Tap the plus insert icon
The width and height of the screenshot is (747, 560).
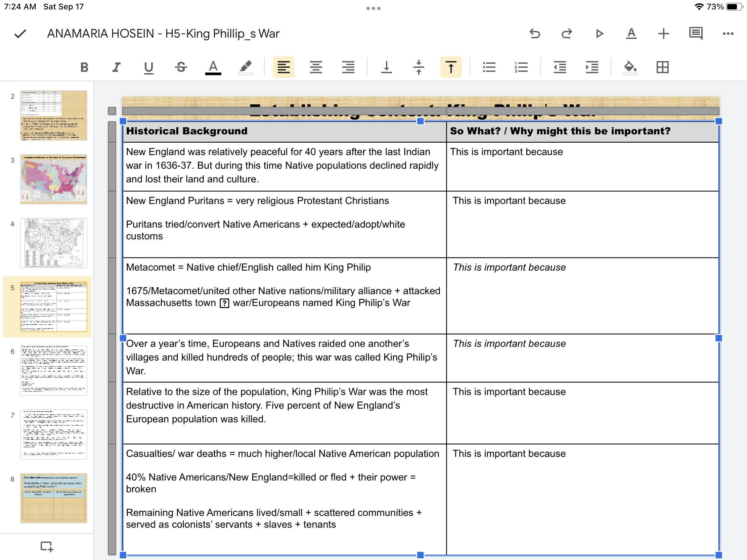point(664,34)
